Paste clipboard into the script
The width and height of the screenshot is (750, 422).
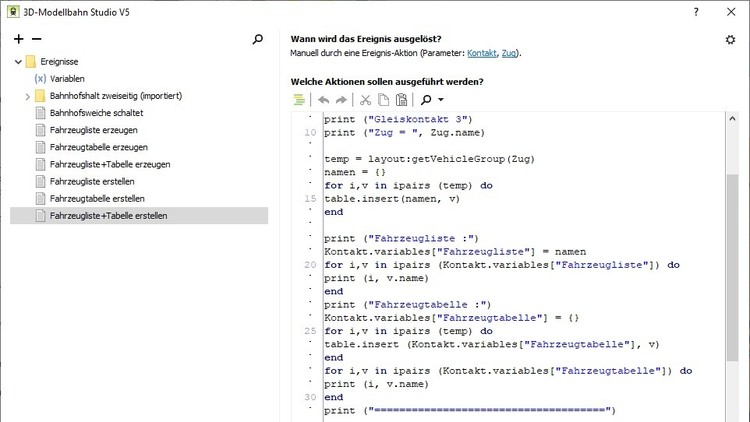[401, 99]
